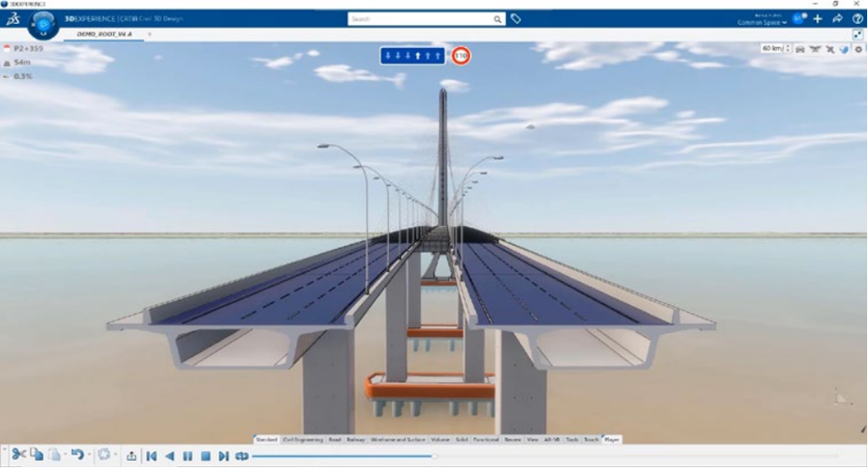Image resolution: width=868 pixels, height=468 pixels.
Task: Click the 3DEXPERIENCE compass play button
Action: click(x=44, y=21)
